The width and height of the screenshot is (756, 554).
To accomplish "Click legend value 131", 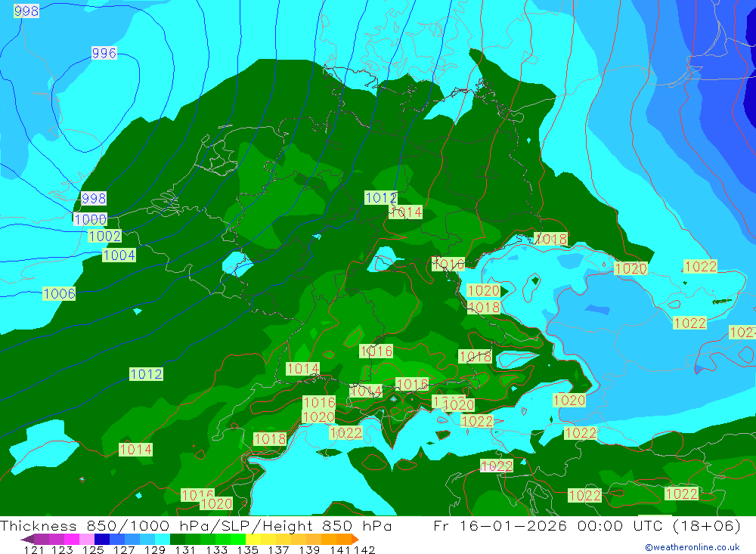I will click(185, 550).
